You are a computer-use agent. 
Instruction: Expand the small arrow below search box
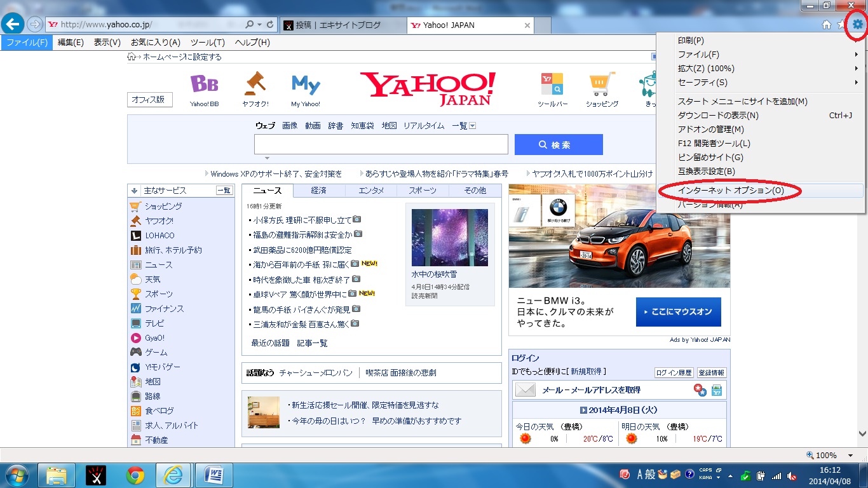pyautogui.click(x=268, y=158)
